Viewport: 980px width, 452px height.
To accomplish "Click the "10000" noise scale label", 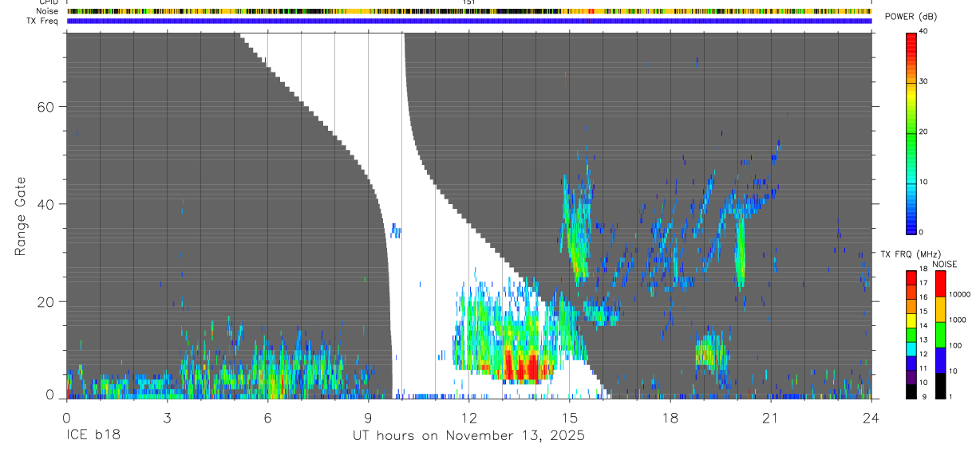I will click(x=960, y=293).
